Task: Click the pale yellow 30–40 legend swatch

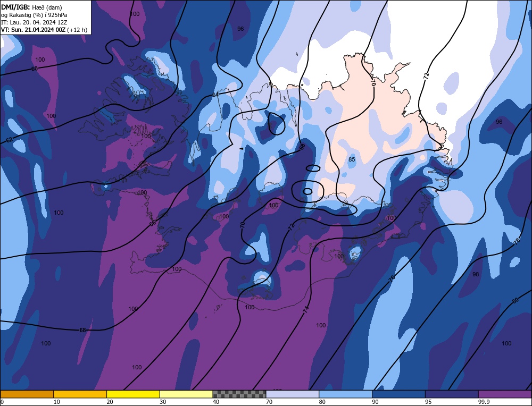Action: tap(186, 394)
